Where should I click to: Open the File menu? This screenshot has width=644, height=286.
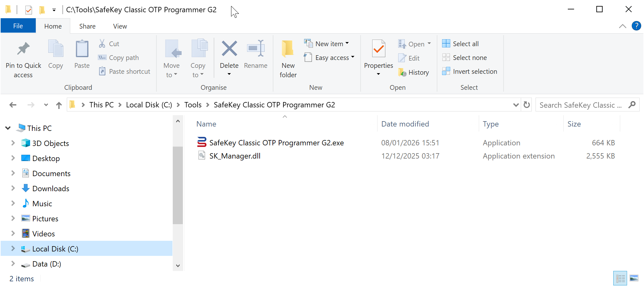[18, 26]
